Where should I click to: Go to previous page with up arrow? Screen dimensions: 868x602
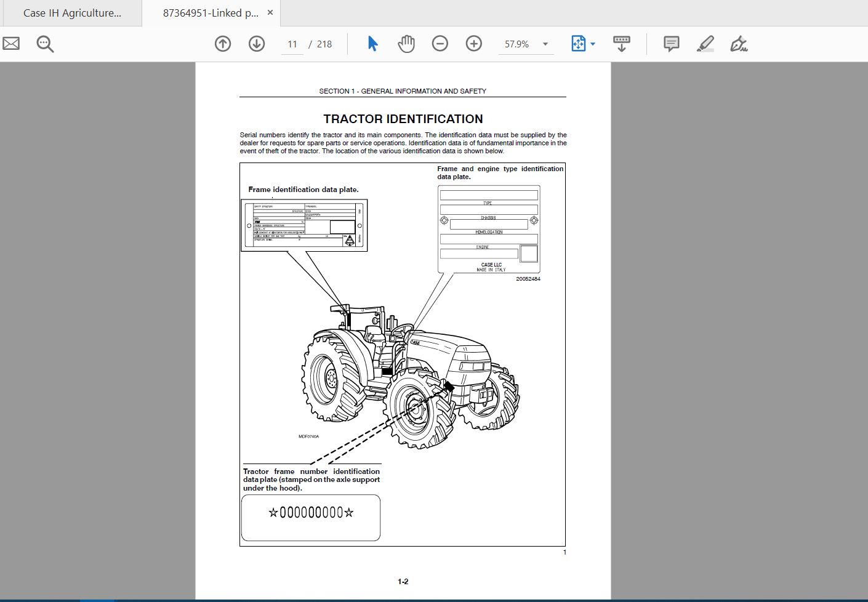[222, 44]
